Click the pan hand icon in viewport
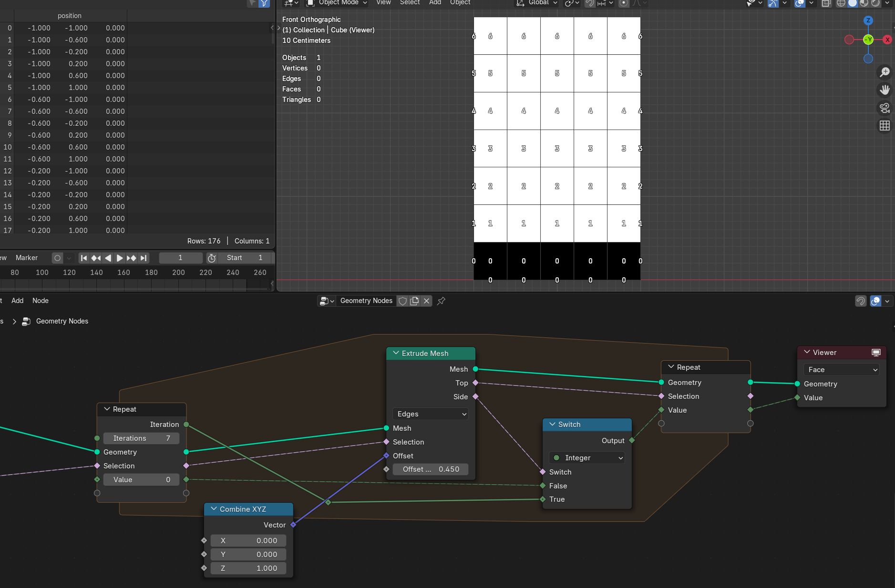The image size is (895, 588). (885, 90)
